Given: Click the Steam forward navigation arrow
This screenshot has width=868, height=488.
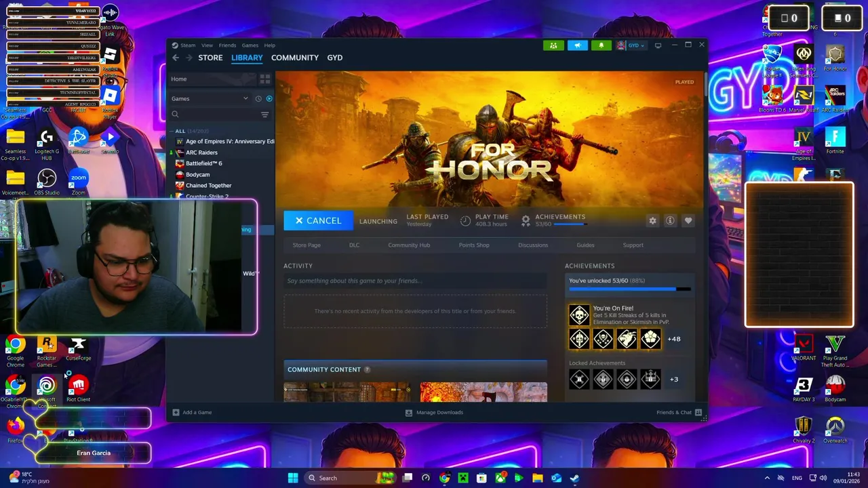Looking at the screenshot, I should click(189, 58).
